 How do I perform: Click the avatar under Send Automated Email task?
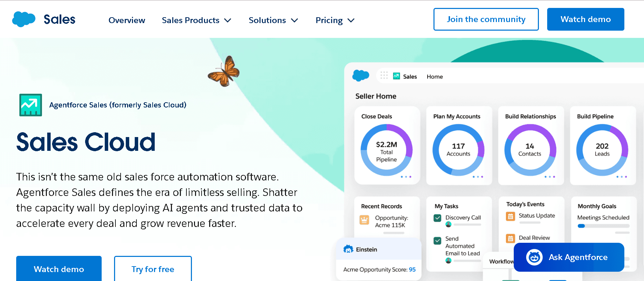(448, 261)
